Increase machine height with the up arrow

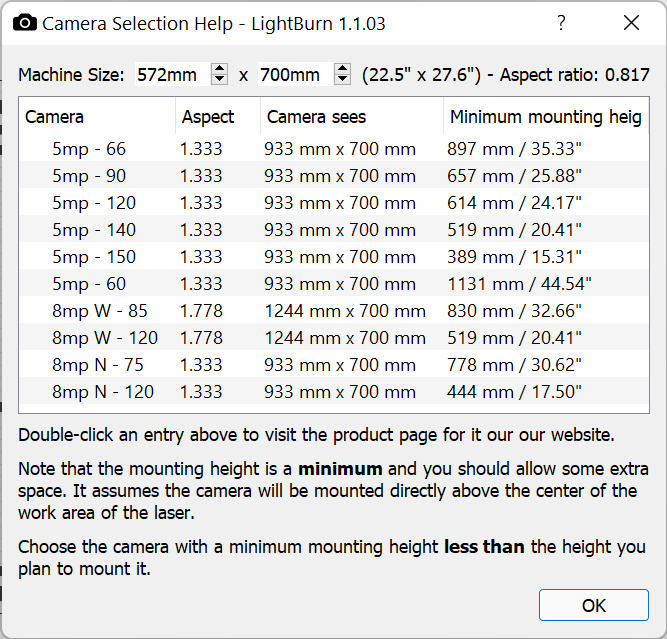pos(342,69)
